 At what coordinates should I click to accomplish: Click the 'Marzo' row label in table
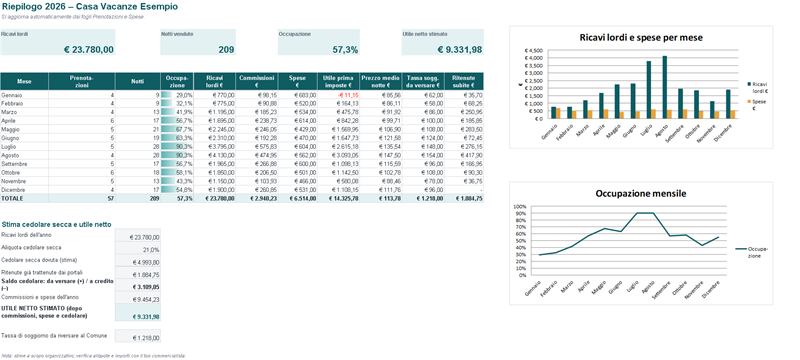pyautogui.click(x=9, y=112)
